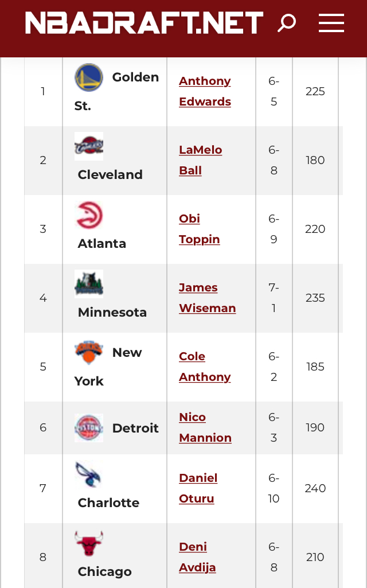Click the Detroit Pistons logo

89,428
